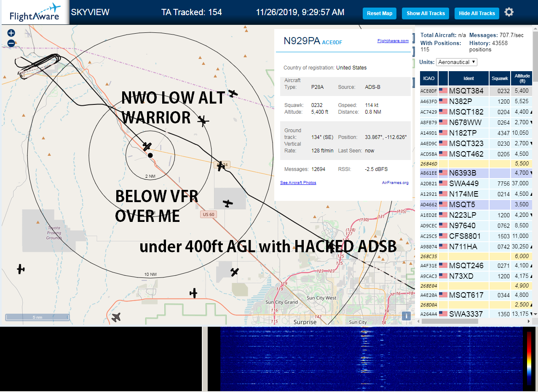The width and height of the screenshot is (538, 392).
Task: Select the MSQT246 row in the aircraft table
Action: (476, 266)
